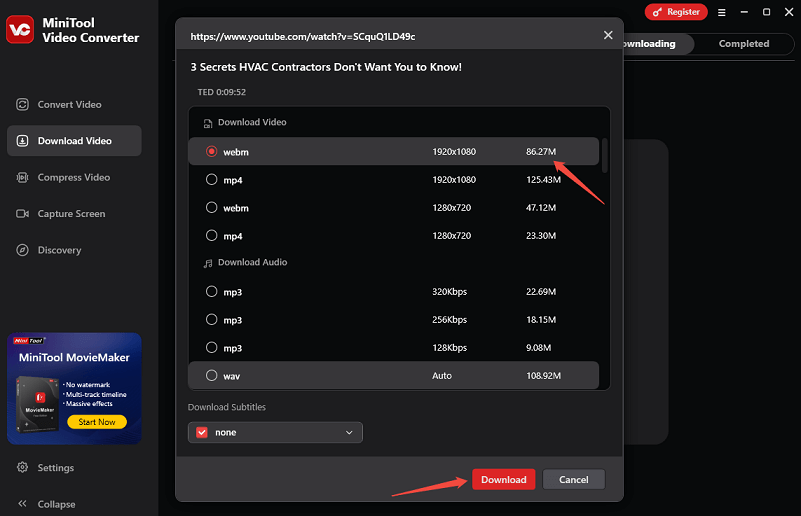Image resolution: width=801 pixels, height=516 pixels.
Task: Click the Register button
Action: [676, 12]
